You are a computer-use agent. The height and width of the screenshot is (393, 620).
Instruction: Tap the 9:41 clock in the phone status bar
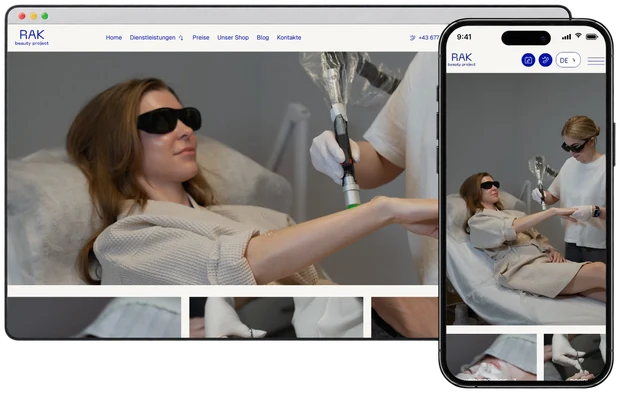click(x=464, y=37)
